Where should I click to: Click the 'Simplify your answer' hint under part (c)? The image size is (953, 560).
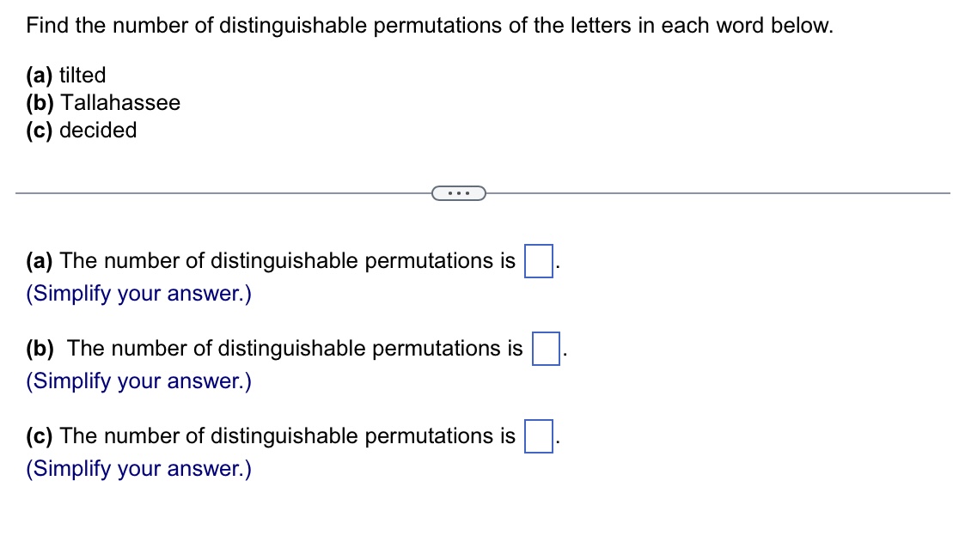pos(137,469)
